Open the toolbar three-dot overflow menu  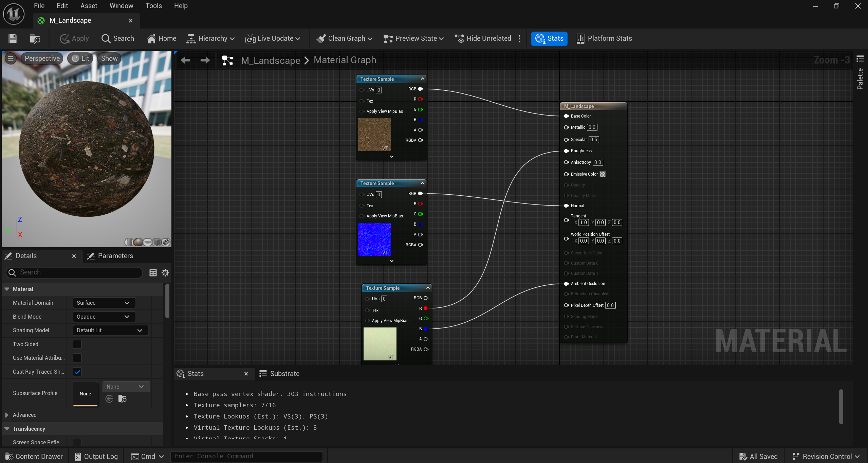[519, 38]
